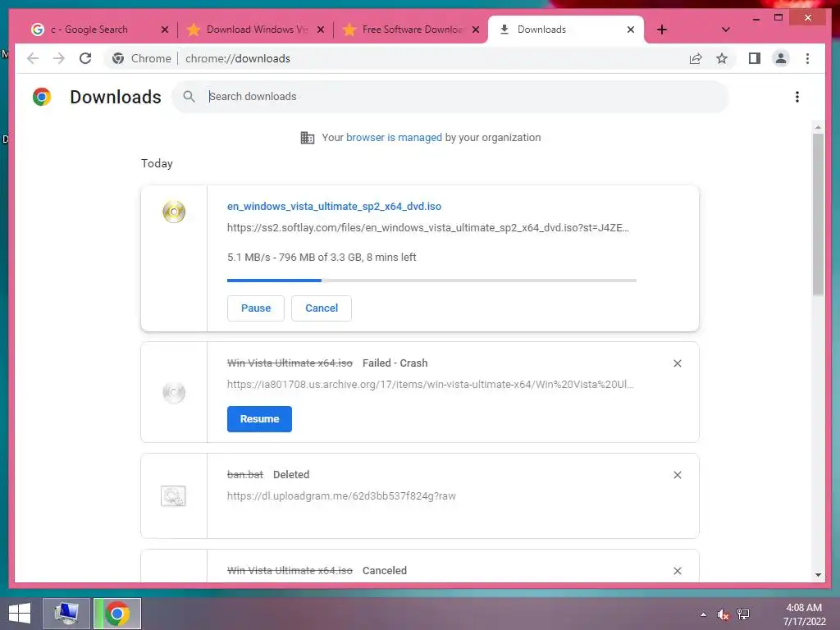Cancel the Vista ISO download

tap(322, 308)
